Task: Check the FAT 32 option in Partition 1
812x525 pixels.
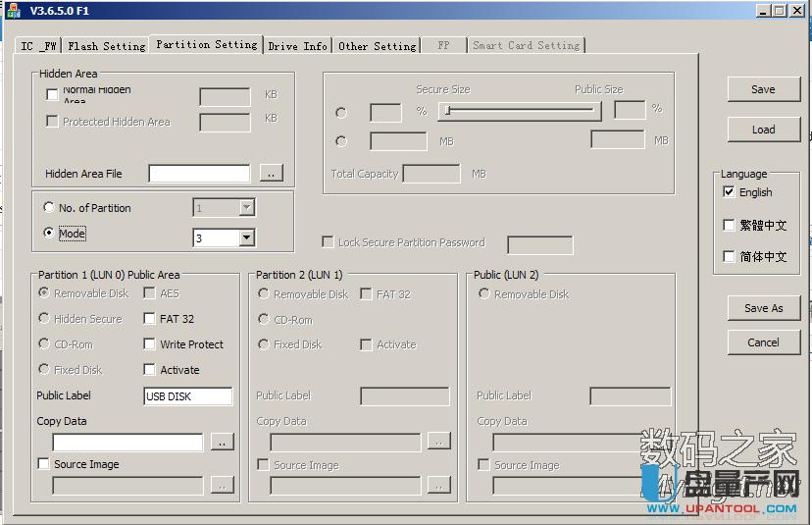Action: tap(150, 319)
